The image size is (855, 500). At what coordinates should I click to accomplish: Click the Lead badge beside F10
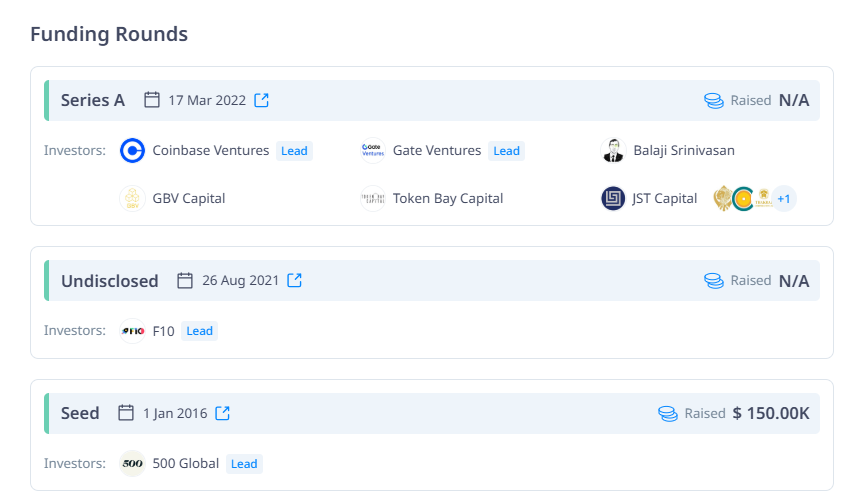[200, 331]
